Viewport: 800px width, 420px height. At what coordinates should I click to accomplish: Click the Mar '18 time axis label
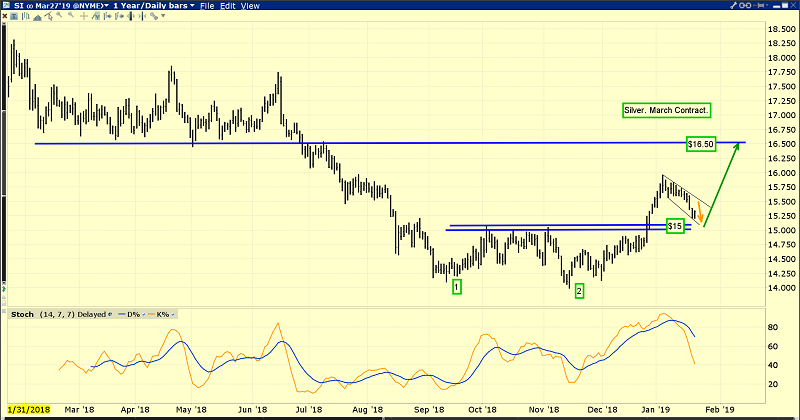pos(79,410)
